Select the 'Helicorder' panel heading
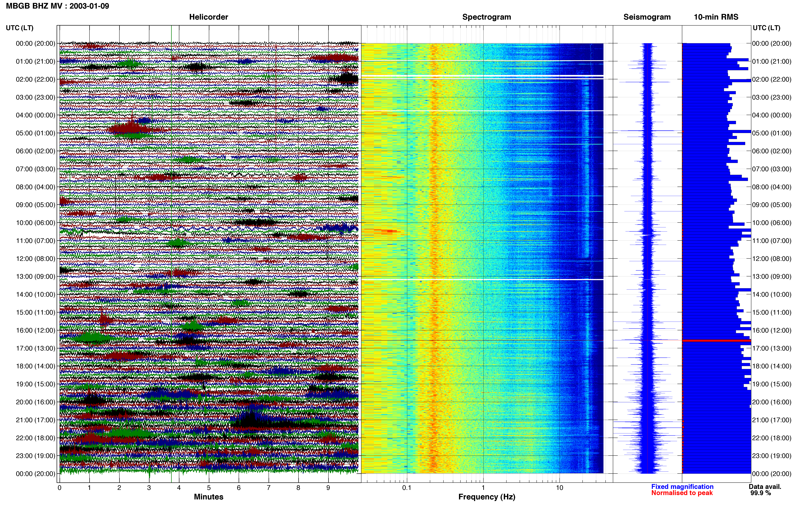The image size is (812, 508). point(209,17)
